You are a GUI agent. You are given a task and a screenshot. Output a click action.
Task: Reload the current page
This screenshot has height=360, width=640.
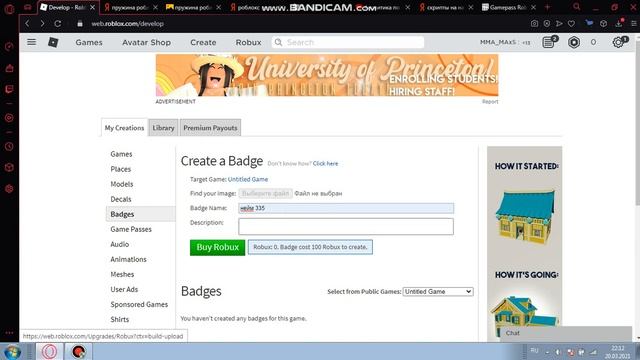click(x=58, y=24)
